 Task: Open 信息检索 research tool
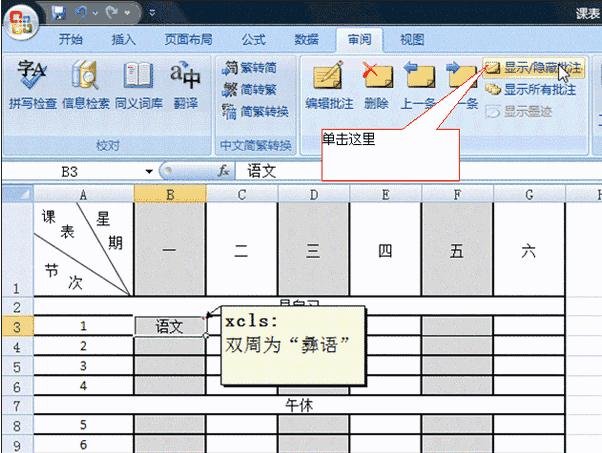point(86,84)
